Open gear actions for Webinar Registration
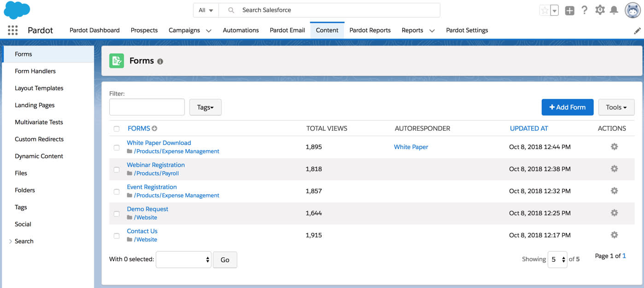This screenshot has height=288, width=644. click(x=614, y=169)
